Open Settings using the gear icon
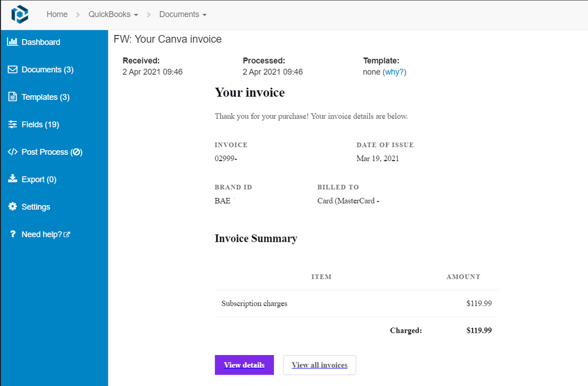Image resolution: width=588 pixels, height=386 pixels. 13,206
